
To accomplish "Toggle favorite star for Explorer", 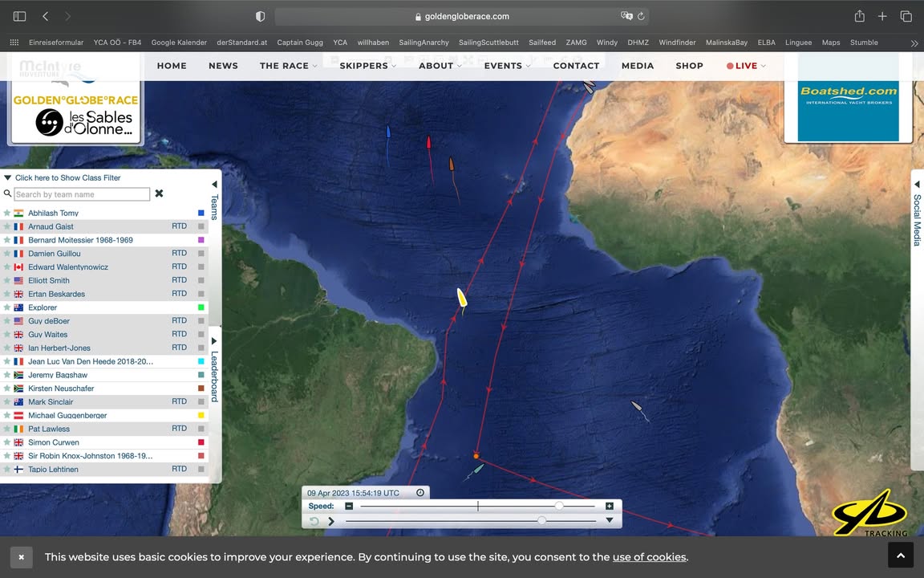I will [7, 307].
